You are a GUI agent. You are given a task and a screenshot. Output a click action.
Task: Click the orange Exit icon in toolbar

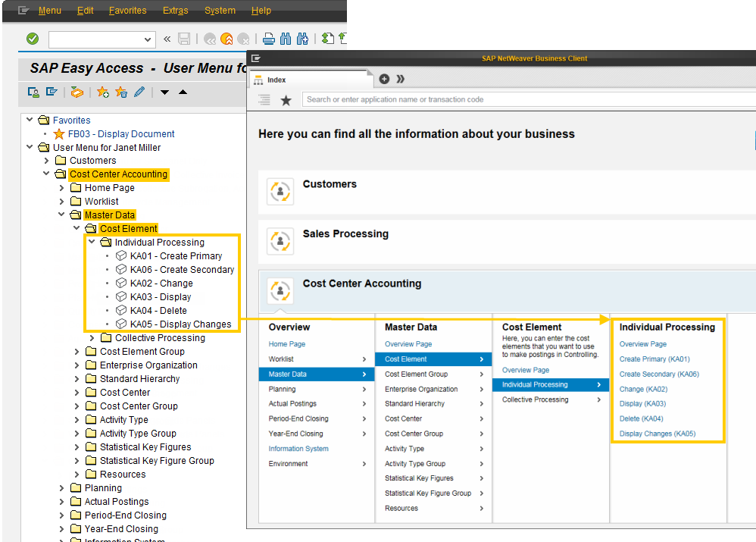click(x=226, y=39)
